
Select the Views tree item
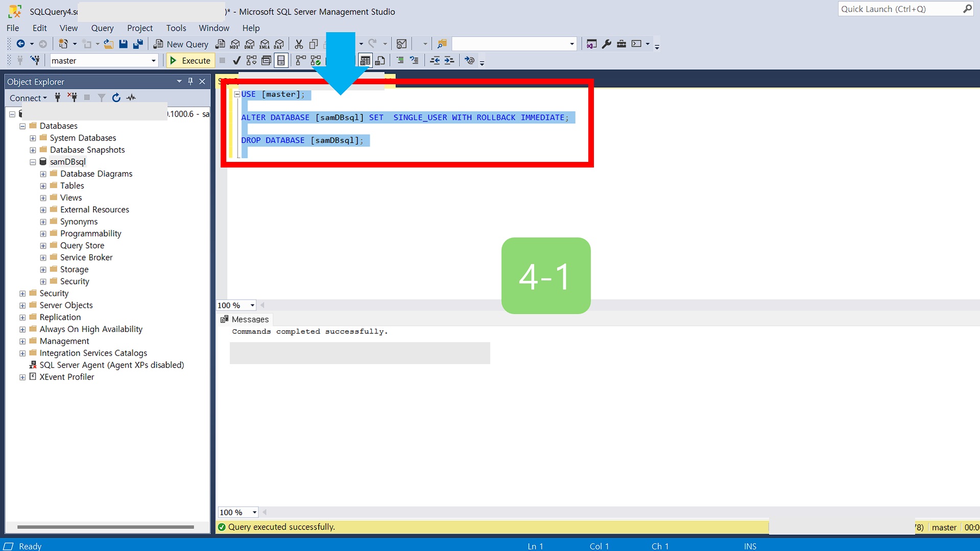pos(70,198)
